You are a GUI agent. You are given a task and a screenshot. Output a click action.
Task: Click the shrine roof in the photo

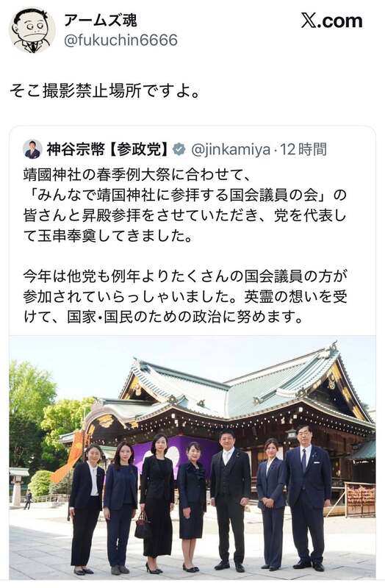coord(240,387)
